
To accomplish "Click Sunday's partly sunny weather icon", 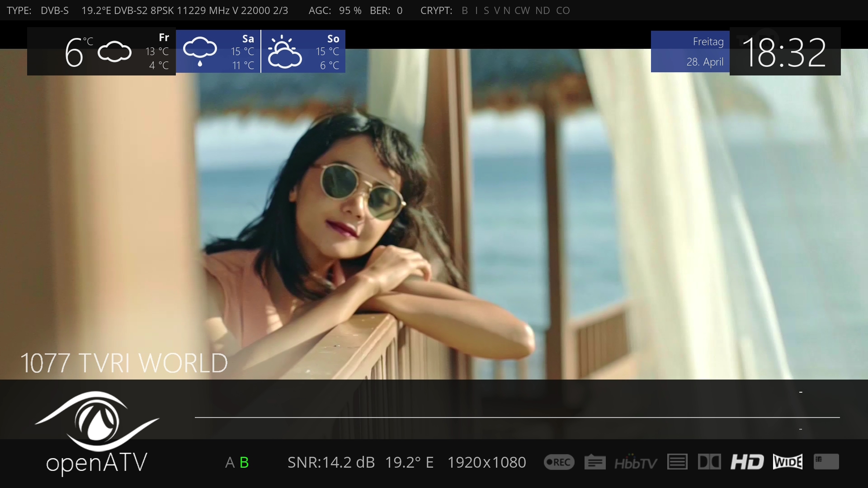I will [285, 52].
